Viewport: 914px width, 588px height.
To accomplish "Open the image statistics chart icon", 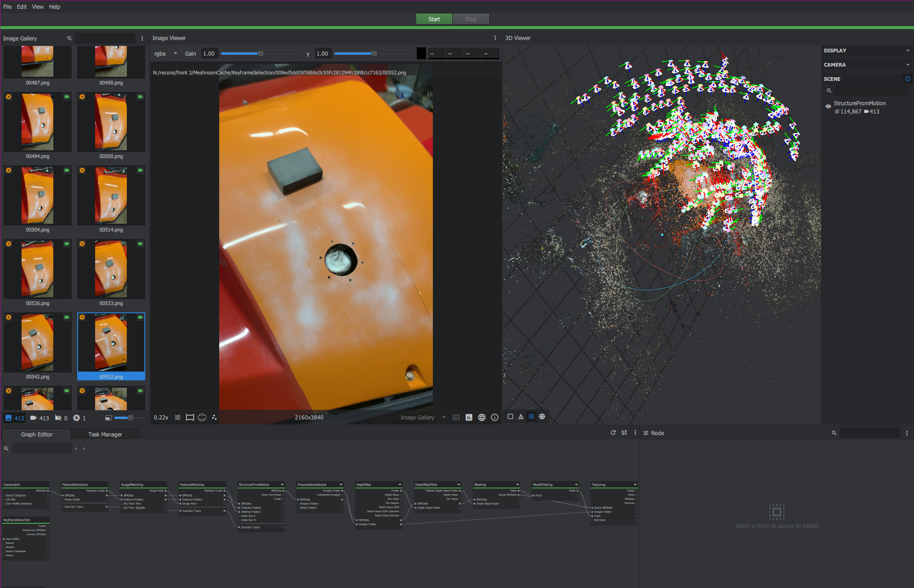I will [x=469, y=418].
